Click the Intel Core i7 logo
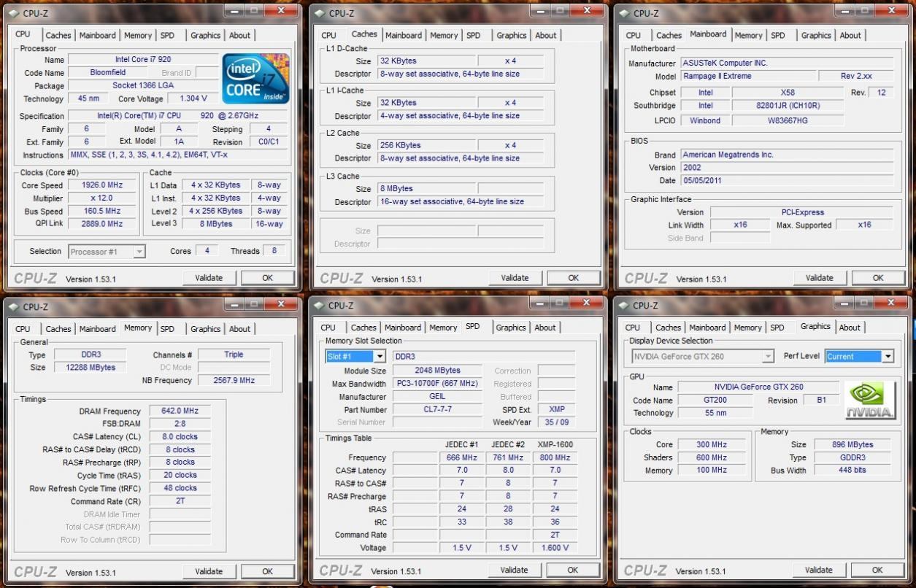916x588 pixels. [x=255, y=78]
